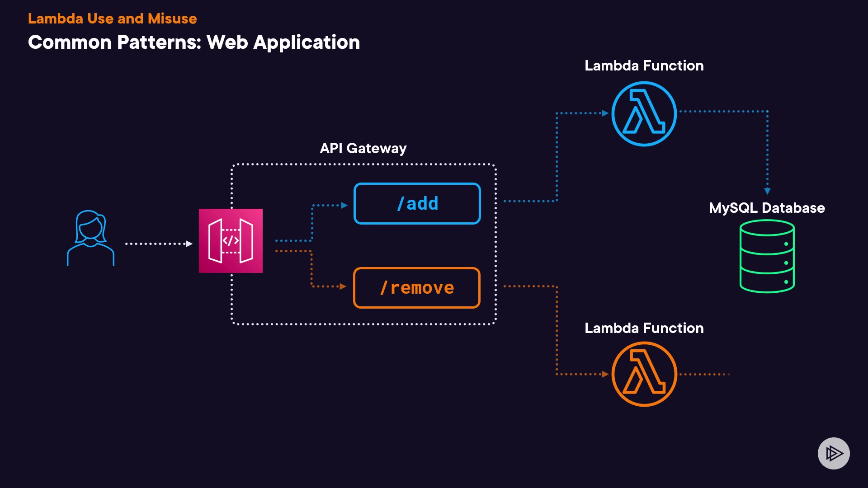Click the orange arrowhead entering the bottom Lambda icon
Image resolution: width=868 pixels, height=488 pixels.
(605, 374)
